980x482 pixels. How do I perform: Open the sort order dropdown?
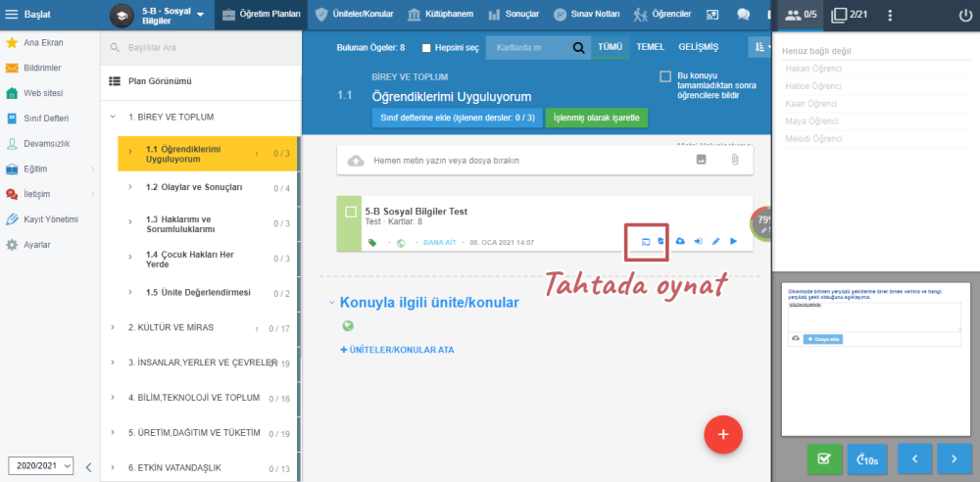[x=759, y=47]
